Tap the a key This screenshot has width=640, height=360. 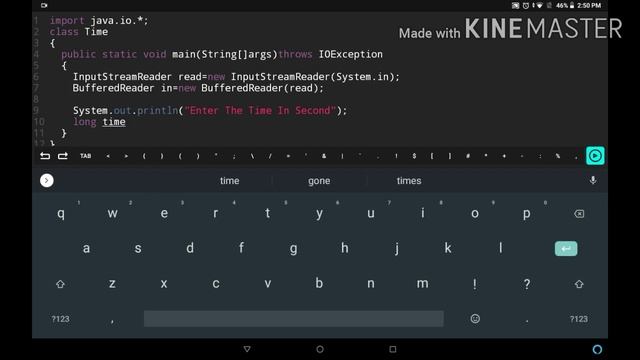click(x=86, y=248)
